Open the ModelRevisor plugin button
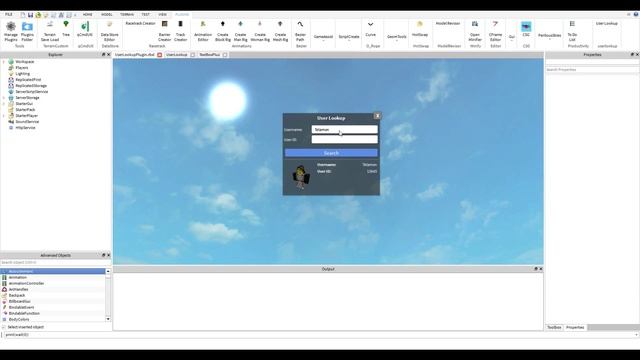640x360 pixels. (448, 24)
